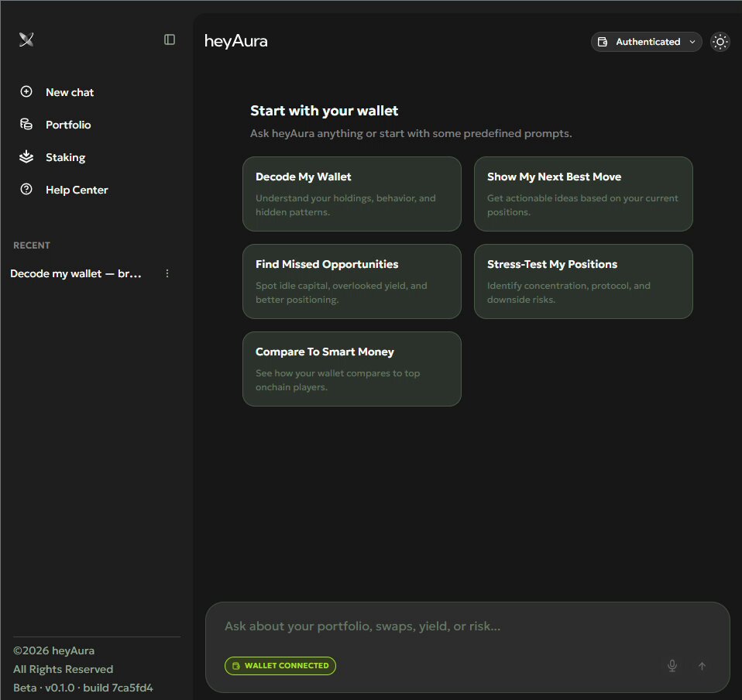Expand the Authenticated wallet dropdown
The width and height of the screenshot is (742, 700).
647,42
